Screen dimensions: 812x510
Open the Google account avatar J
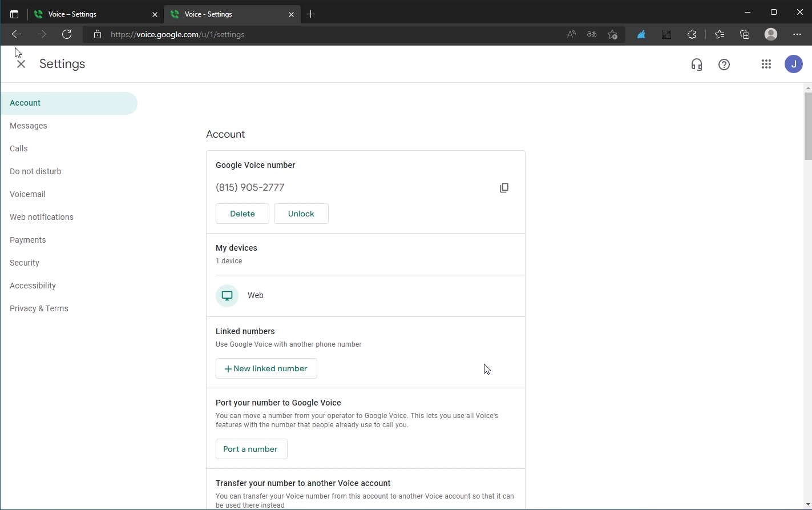[793, 64]
